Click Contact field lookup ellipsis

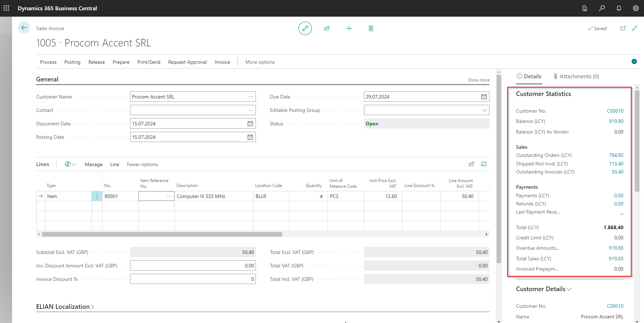pyautogui.click(x=251, y=110)
